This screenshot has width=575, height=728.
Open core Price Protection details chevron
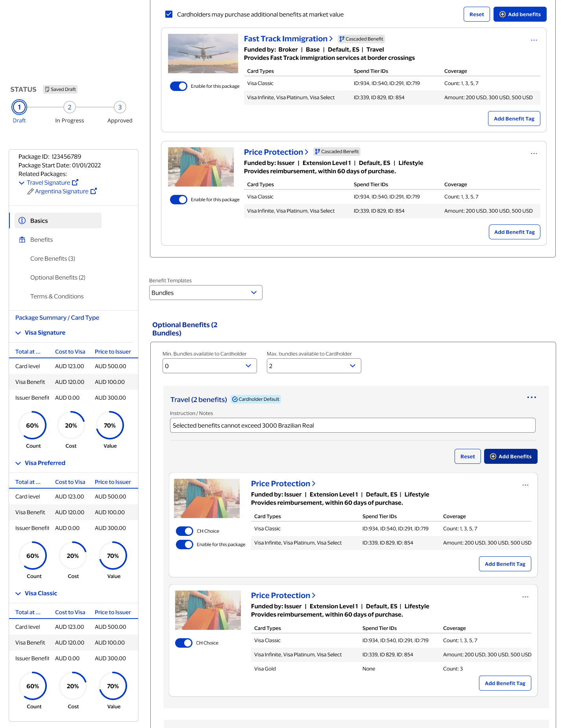307,152
